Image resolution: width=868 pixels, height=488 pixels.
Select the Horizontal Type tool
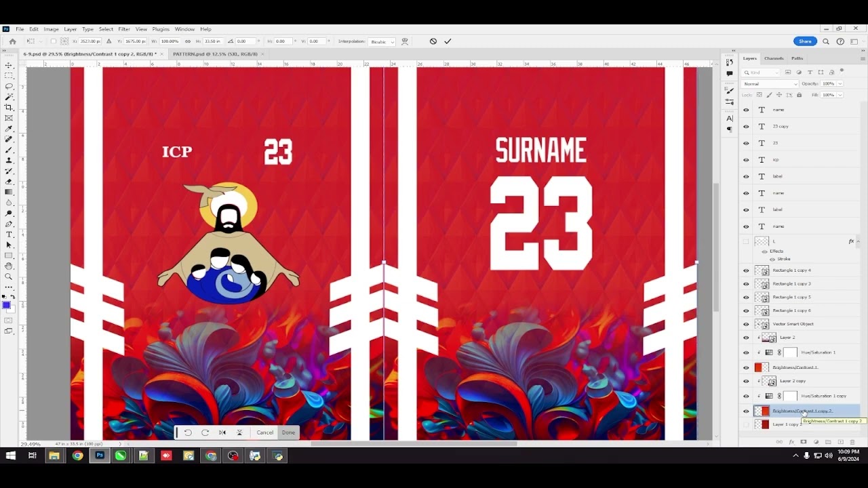click(9, 234)
